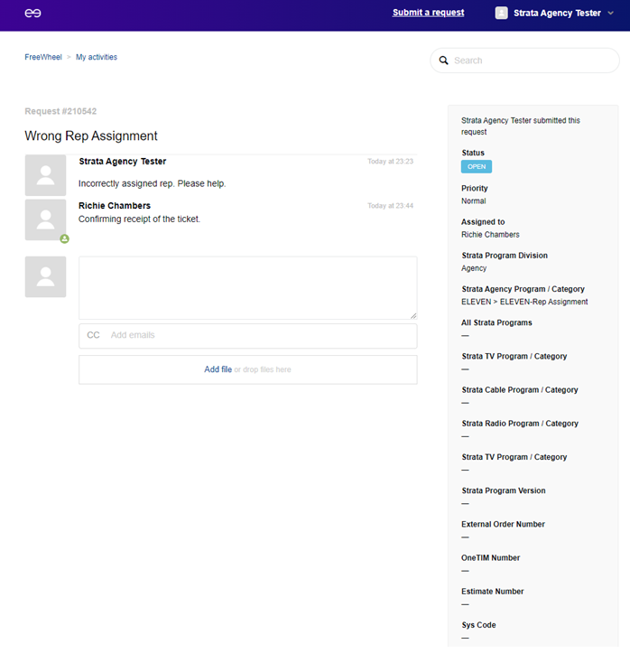This screenshot has width=630, height=672.
Task: Click the OneTIM Number label
Action: tap(490, 558)
